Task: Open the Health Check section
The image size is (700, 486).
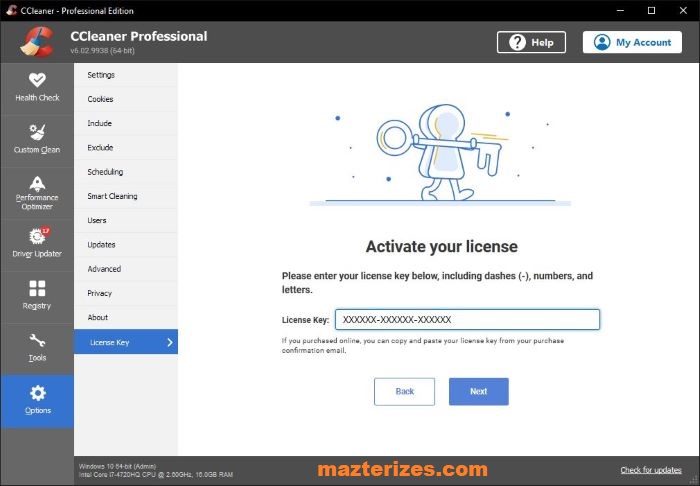Action: pyautogui.click(x=37, y=88)
